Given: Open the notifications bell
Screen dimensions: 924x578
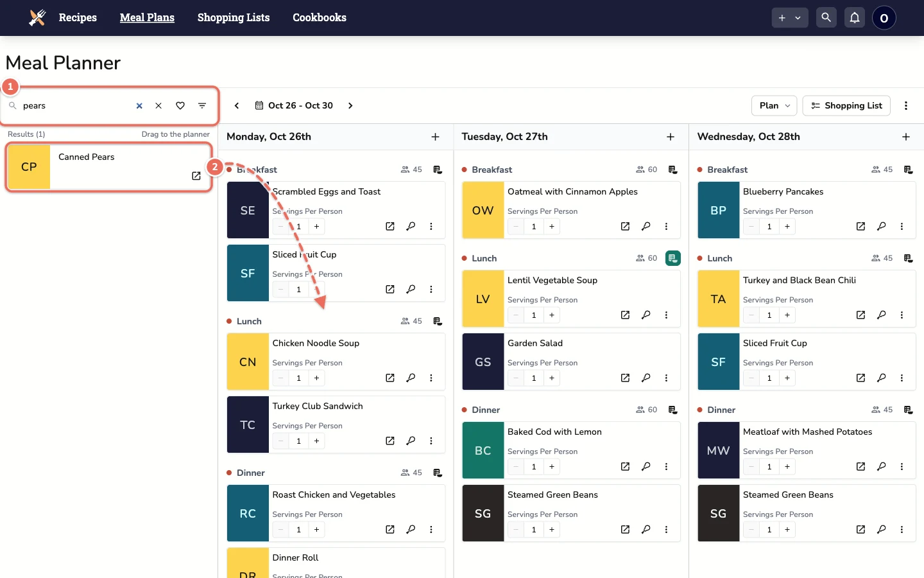Looking at the screenshot, I should pyautogui.click(x=855, y=18).
